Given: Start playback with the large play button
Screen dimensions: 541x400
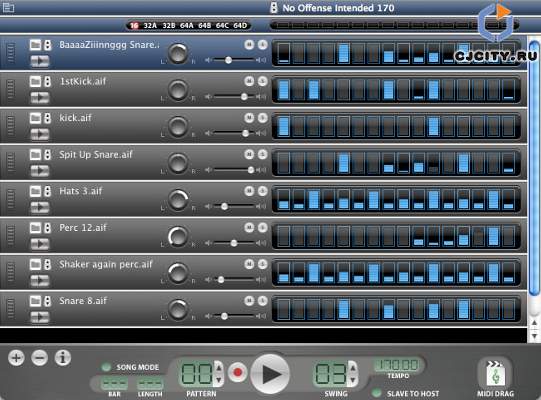Looking at the screenshot, I should tap(270, 374).
